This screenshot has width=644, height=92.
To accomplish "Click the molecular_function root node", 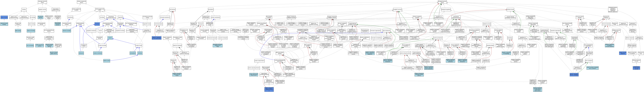I will pyautogui.click(x=42, y=2).
